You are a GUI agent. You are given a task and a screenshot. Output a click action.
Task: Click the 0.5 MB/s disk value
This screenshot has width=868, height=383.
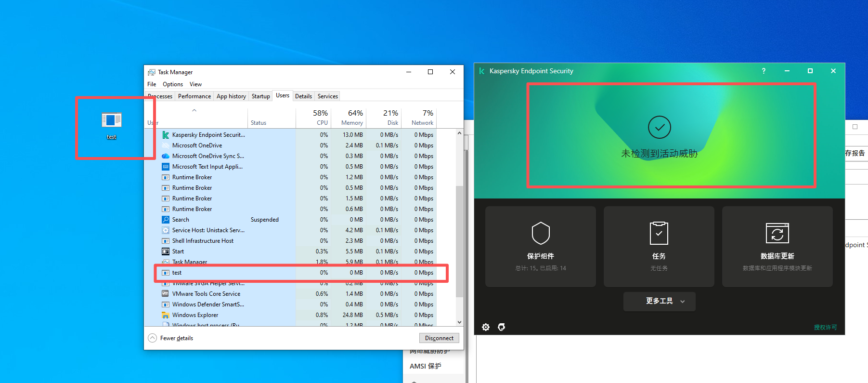tap(387, 315)
